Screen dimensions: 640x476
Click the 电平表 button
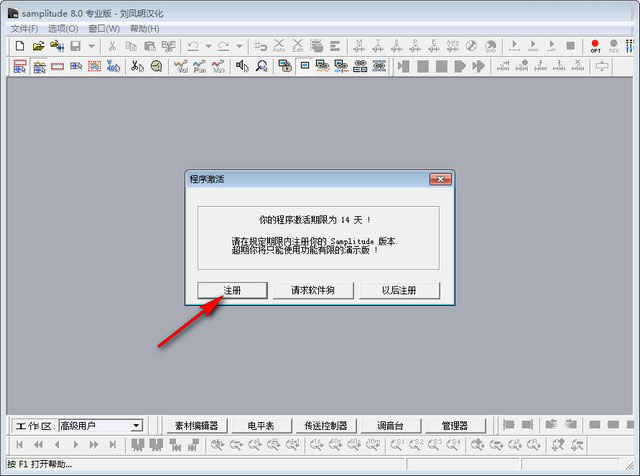(261, 426)
